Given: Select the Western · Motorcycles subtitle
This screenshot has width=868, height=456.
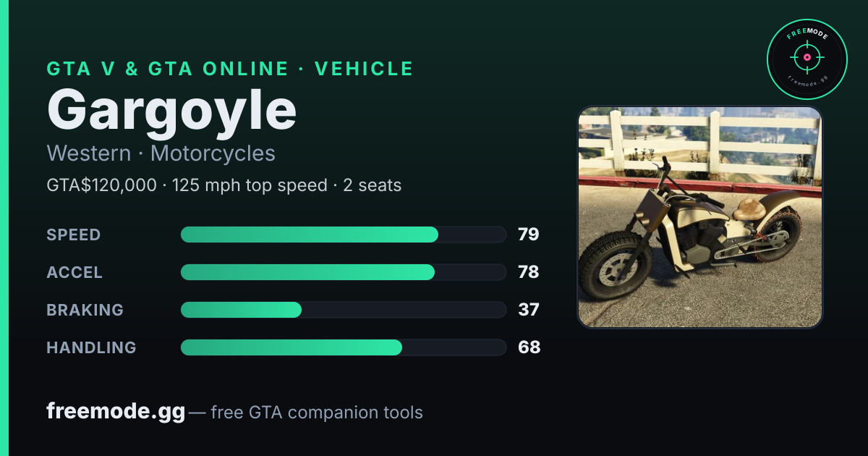Looking at the screenshot, I should (x=161, y=153).
